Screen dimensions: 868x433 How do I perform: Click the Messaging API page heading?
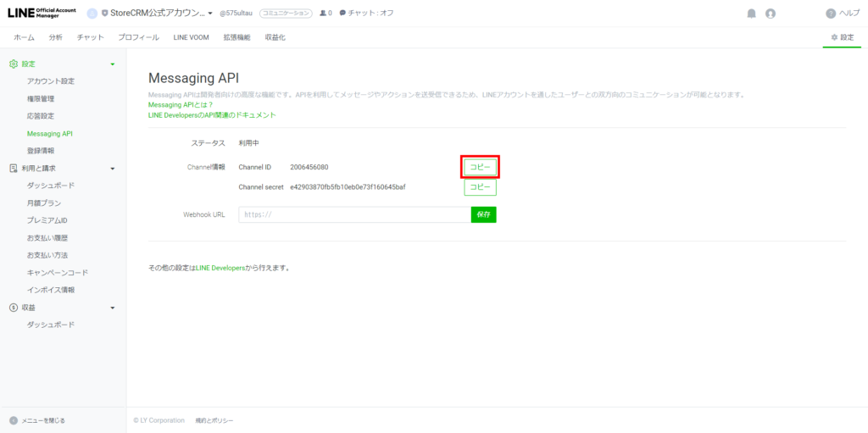point(193,78)
